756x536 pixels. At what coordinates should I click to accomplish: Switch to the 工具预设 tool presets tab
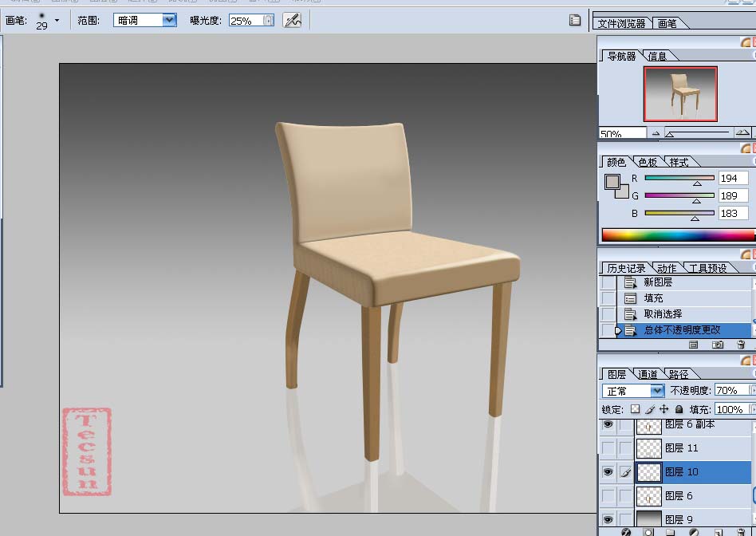point(708,268)
